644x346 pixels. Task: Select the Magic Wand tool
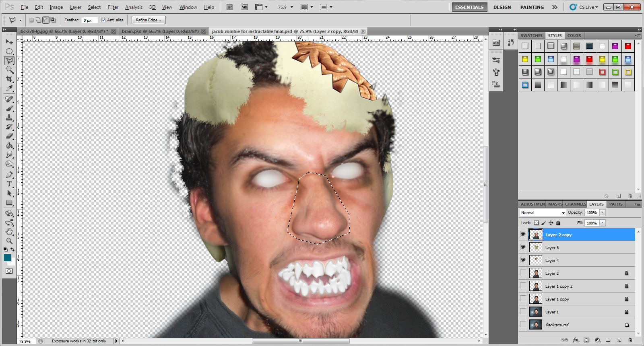(9, 70)
